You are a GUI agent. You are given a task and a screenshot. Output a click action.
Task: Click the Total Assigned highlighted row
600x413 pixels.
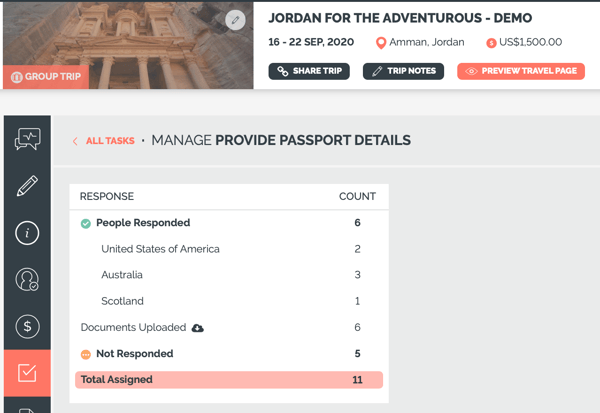[x=229, y=380]
